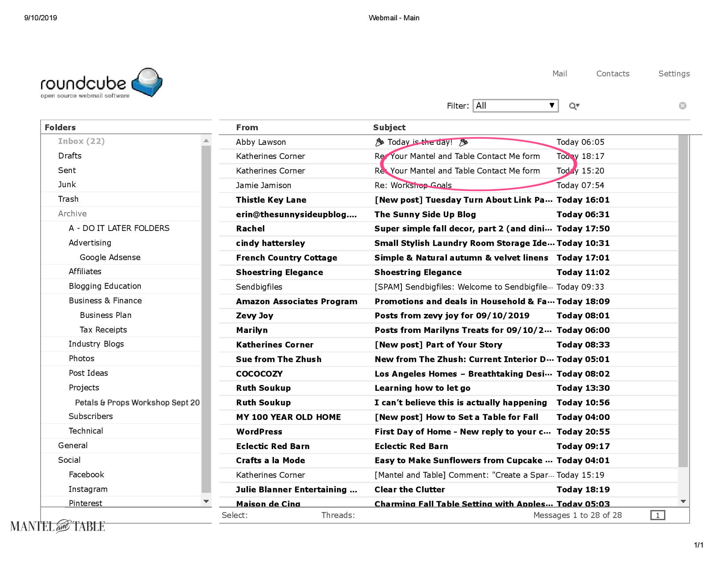728x563 pixels.
Task: Select the Archive folder
Action: 72,214
